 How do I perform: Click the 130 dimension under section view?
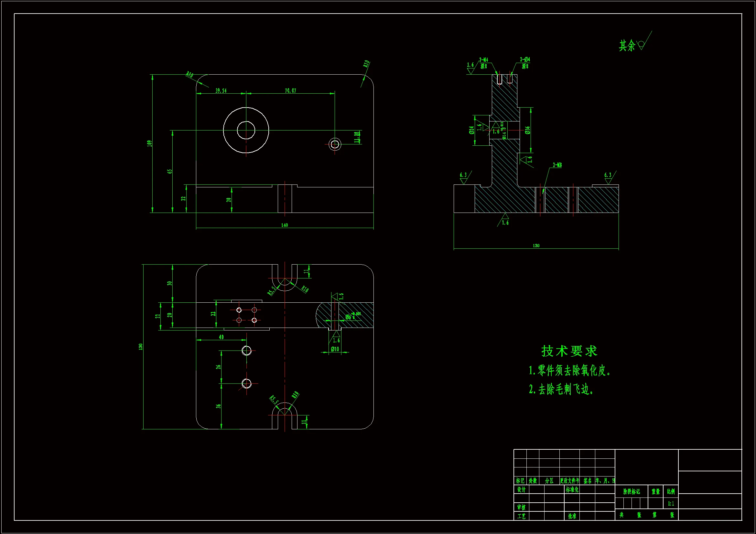(x=536, y=246)
